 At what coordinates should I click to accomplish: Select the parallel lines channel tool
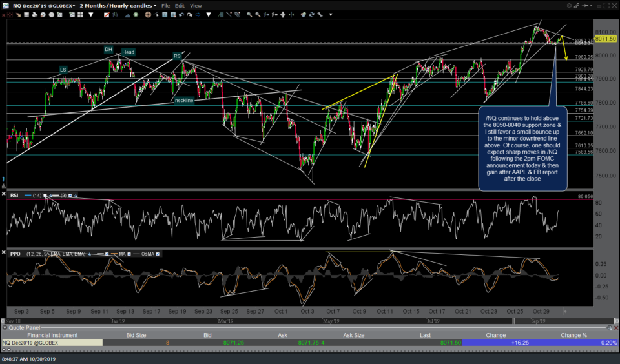tap(237, 15)
